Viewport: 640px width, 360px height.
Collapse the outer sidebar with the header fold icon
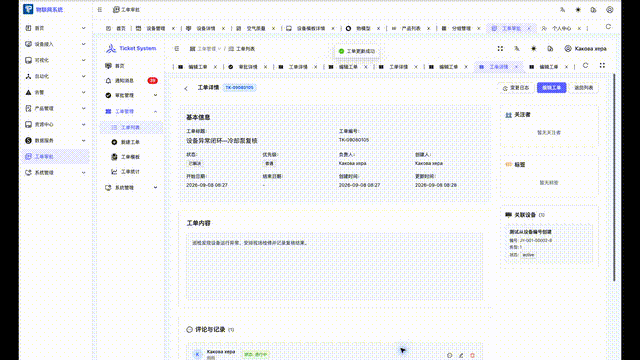click(x=100, y=9)
